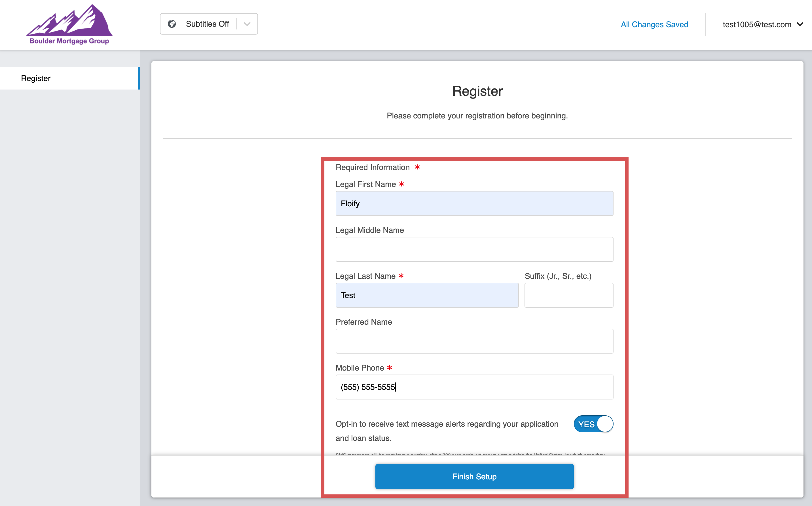Click the Finish Setup button
This screenshot has height=506, width=812.
click(x=474, y=476)
